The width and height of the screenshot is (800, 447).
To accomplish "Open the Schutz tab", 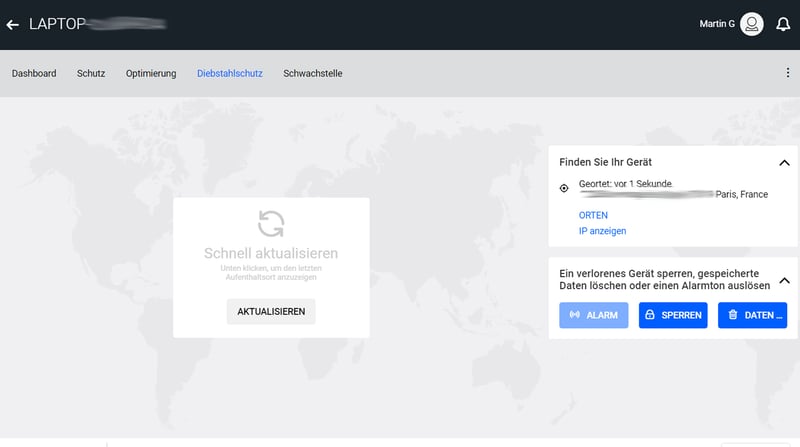I will 91,73.
